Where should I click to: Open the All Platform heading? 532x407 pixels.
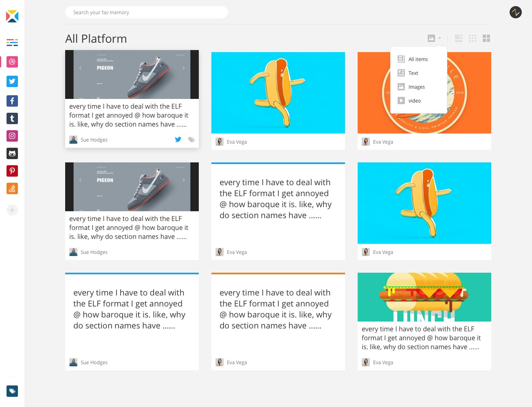(96, 39)
